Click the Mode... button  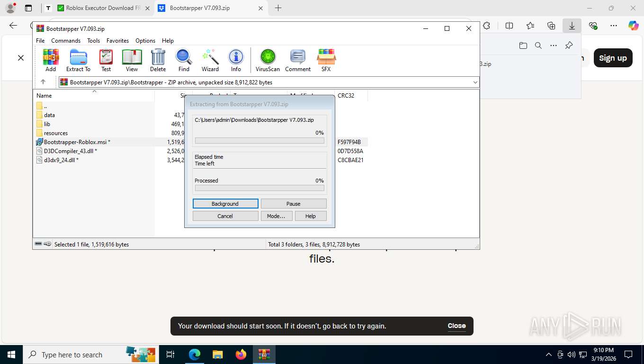(276, 216)
